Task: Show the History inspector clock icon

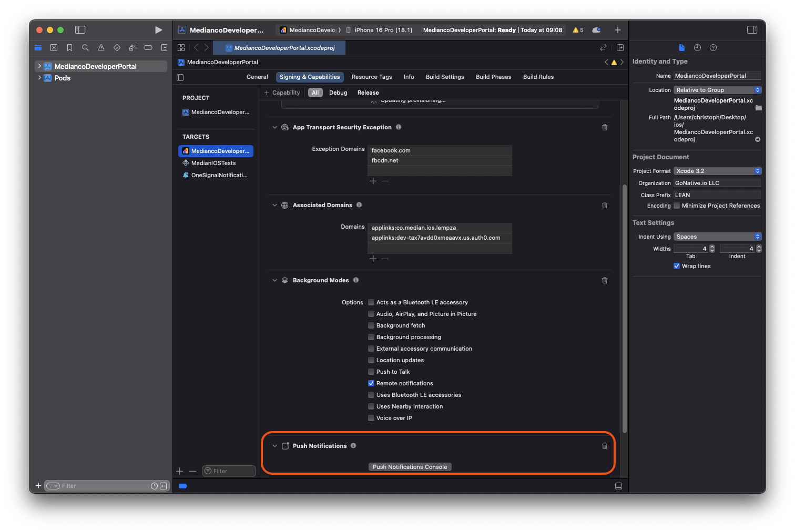Action: point(697,48)
